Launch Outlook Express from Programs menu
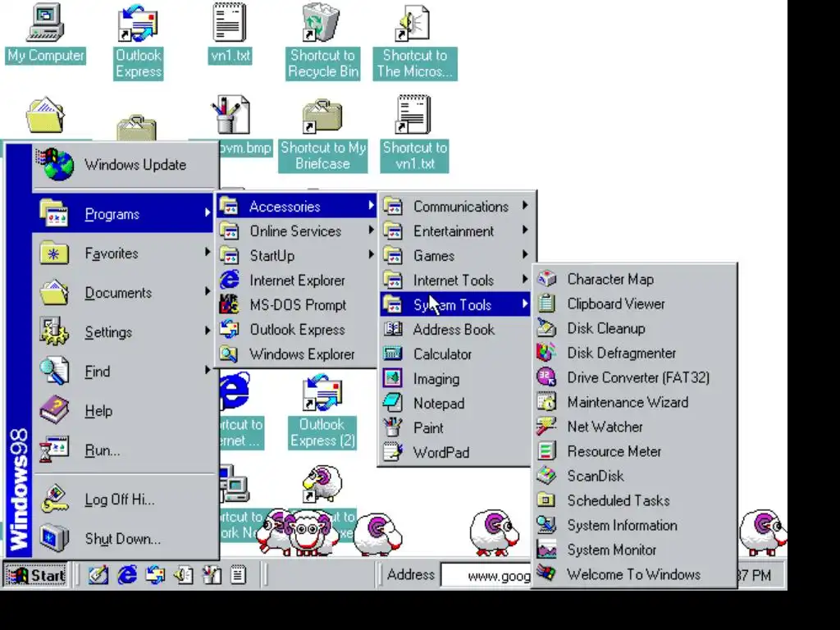The width and height of the screenshot is (840, 630). tap(296, 330)
